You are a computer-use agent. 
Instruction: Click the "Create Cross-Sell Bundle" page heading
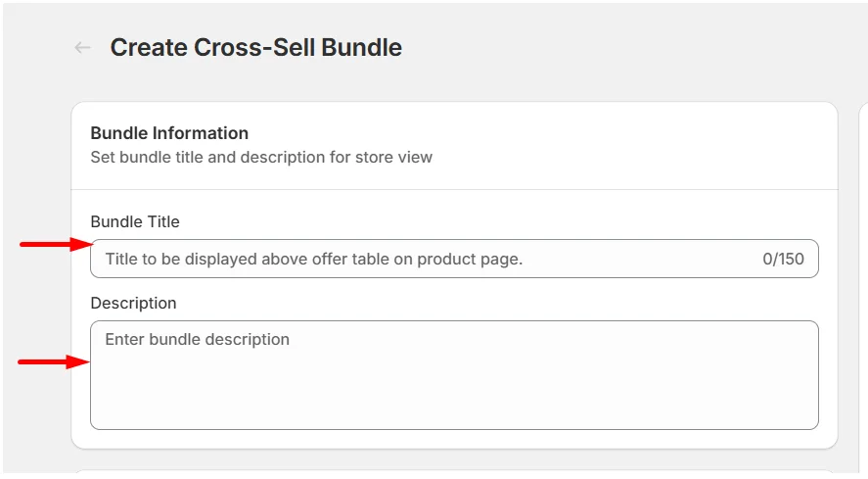pyautogui.click(x=255, y=48)
